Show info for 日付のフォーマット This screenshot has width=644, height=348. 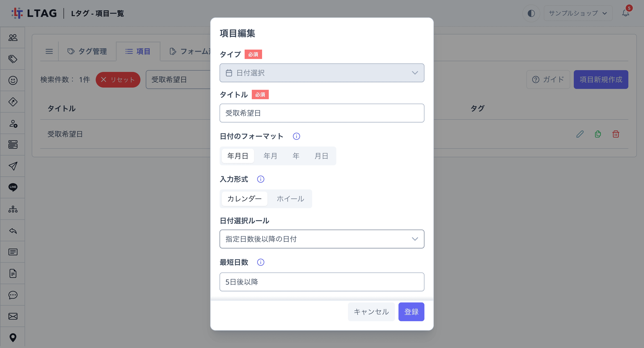click(x=297, y=136)
